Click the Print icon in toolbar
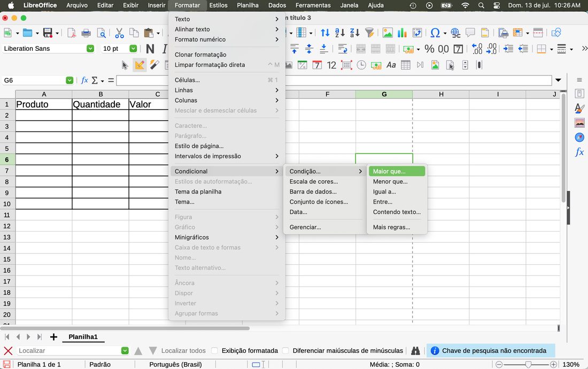The width and height of the screenshot is (588, 369). point(86,33)
